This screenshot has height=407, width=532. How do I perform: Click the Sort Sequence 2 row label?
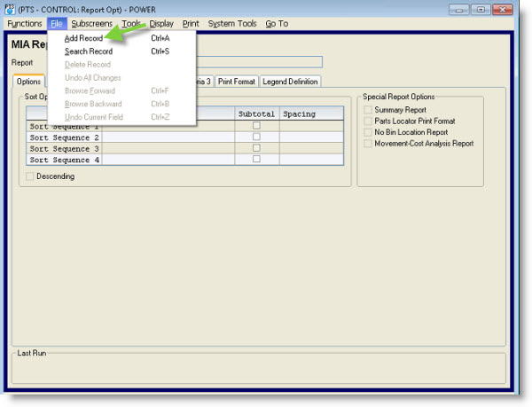64,137
